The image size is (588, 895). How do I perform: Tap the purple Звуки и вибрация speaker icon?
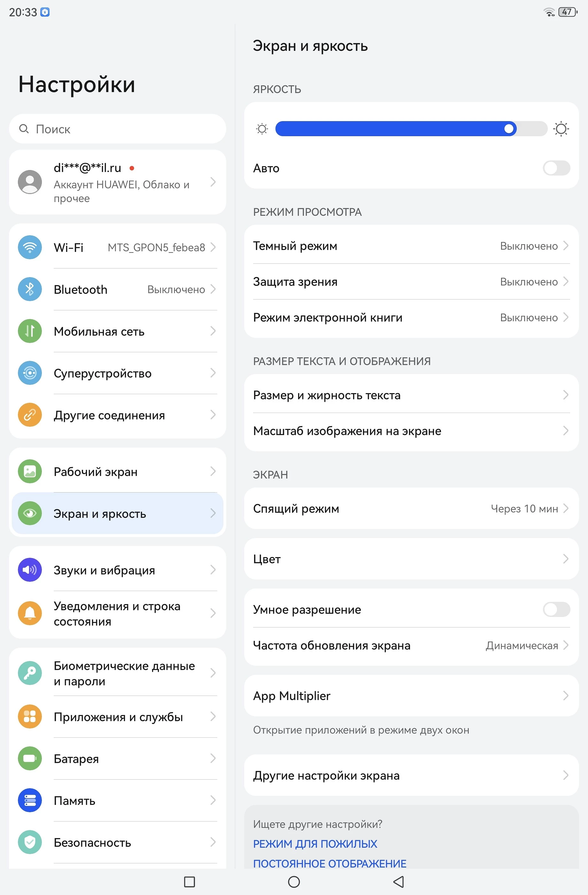[x=30, y=570]
